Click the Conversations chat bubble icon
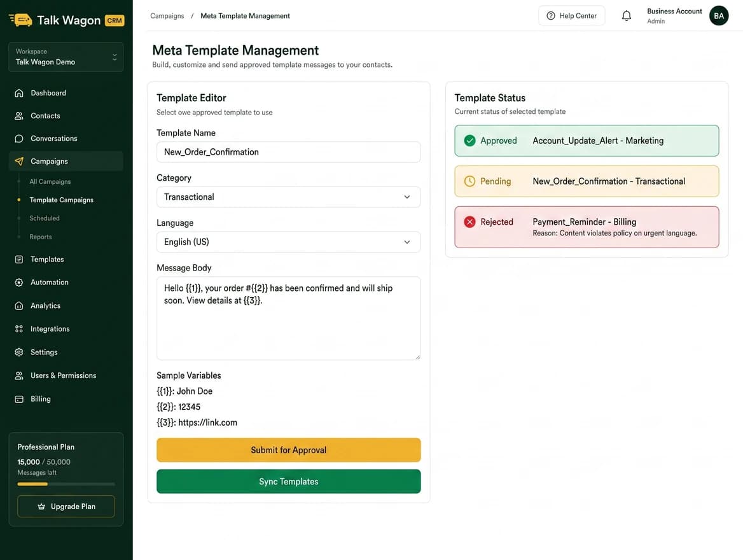 point(19,139)
